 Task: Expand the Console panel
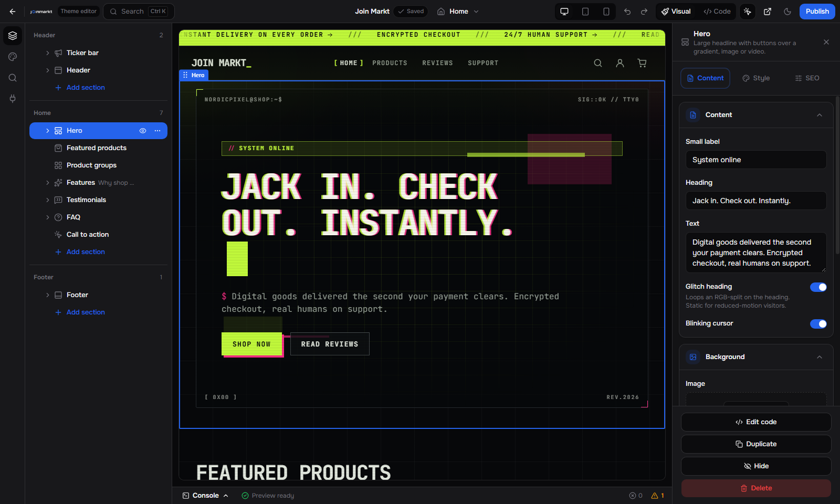coord(205,496)
